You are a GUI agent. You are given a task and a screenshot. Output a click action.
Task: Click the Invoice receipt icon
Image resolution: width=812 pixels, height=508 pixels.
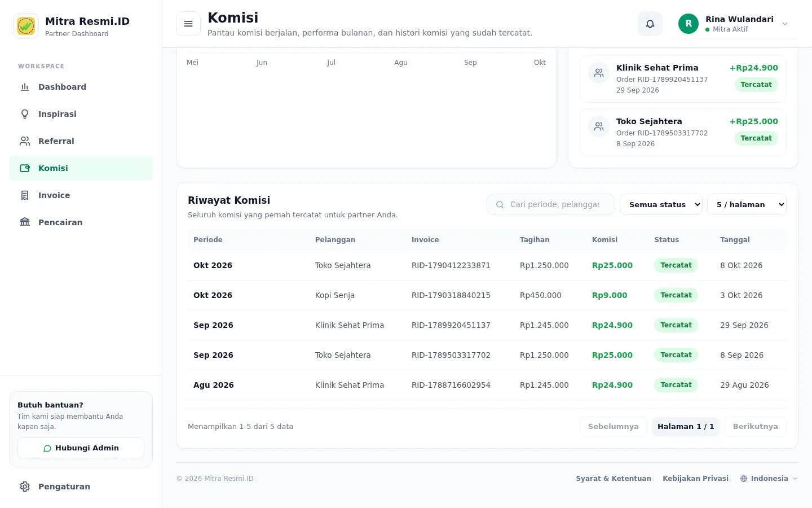point(25,195)
